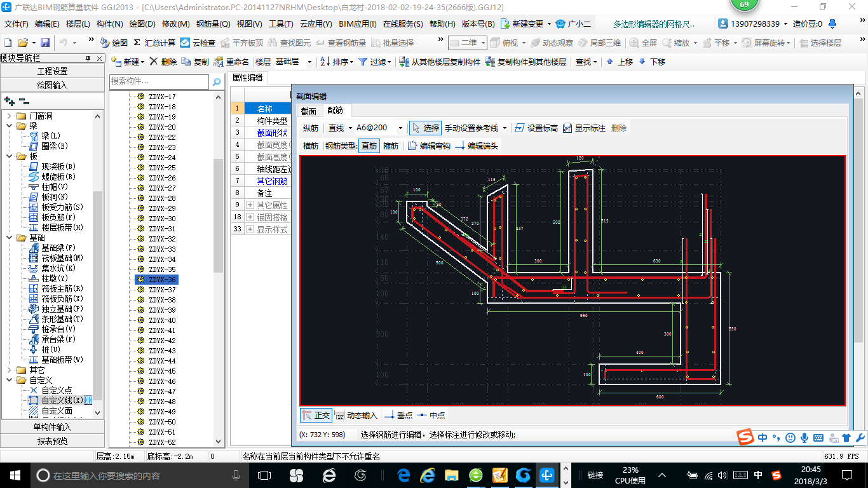Select 横筋 transverse rebar mode
The width and height of the screenshot is (868, 488).
pyautogui.click(x=311, y=146)
